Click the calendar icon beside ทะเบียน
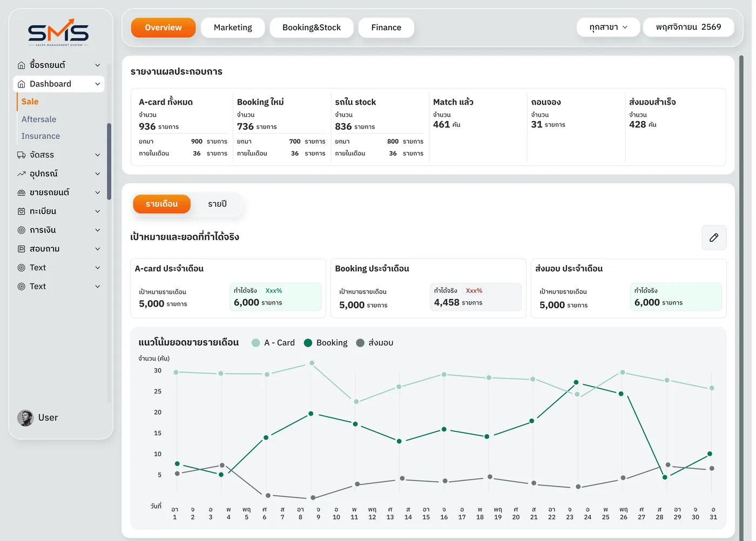This screenshot has width=756, height=541. point(22,212)
